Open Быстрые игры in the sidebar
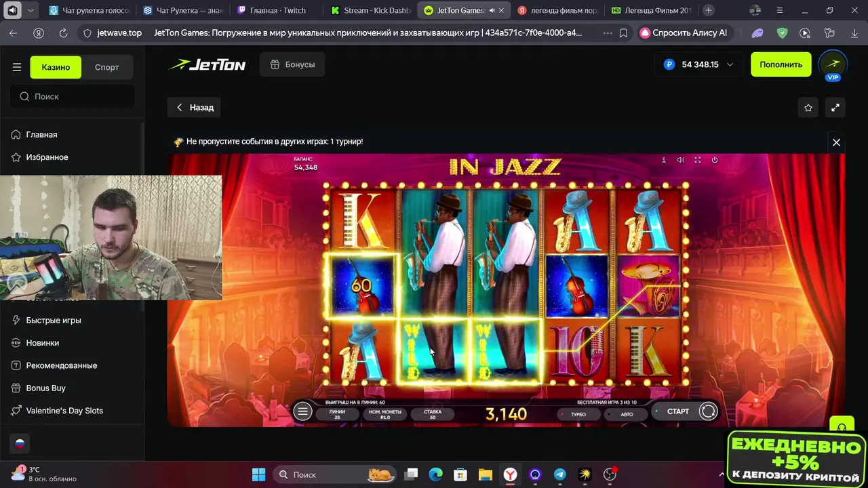Screen dimensions: 868x488 [54, 321]
